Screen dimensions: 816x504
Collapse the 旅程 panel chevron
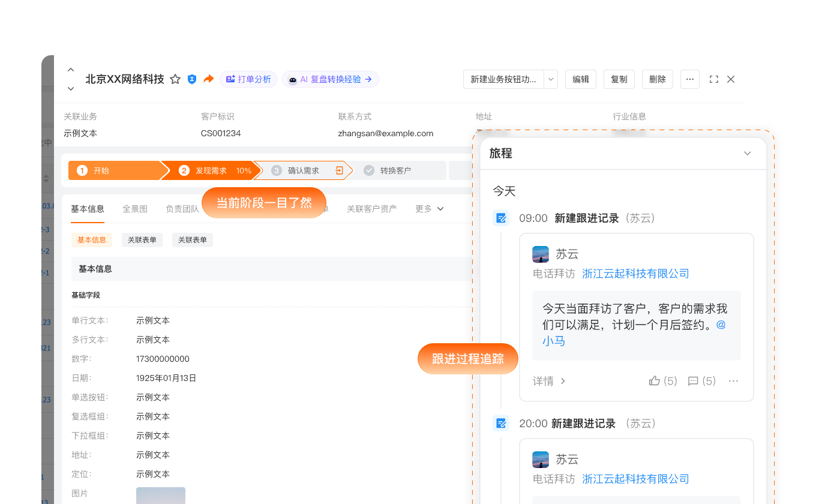click(x=748, y=154)
